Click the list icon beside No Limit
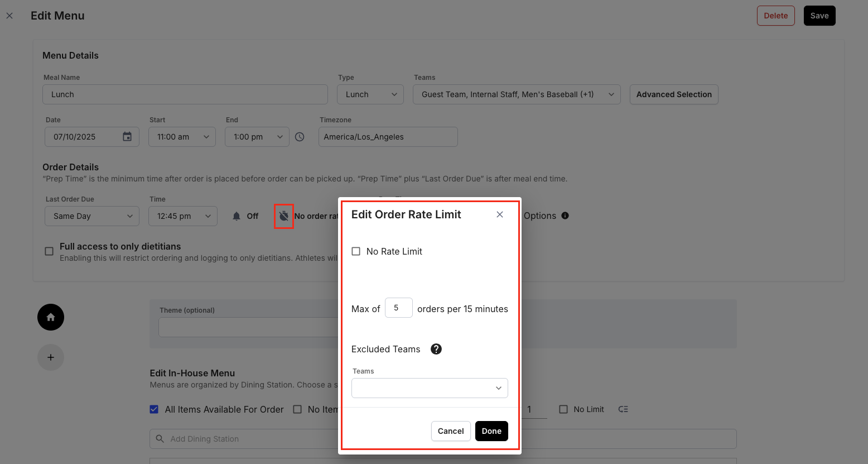 click(623, 409)
